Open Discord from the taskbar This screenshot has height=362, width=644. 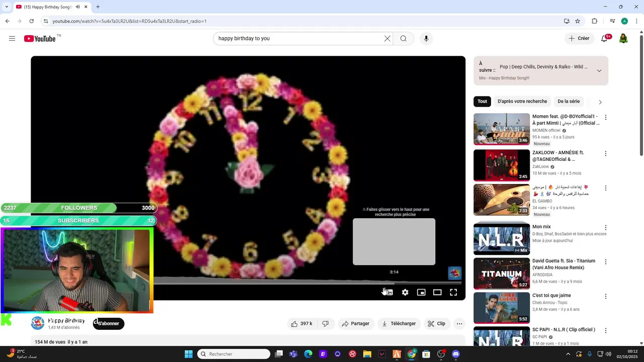[456, 354]
